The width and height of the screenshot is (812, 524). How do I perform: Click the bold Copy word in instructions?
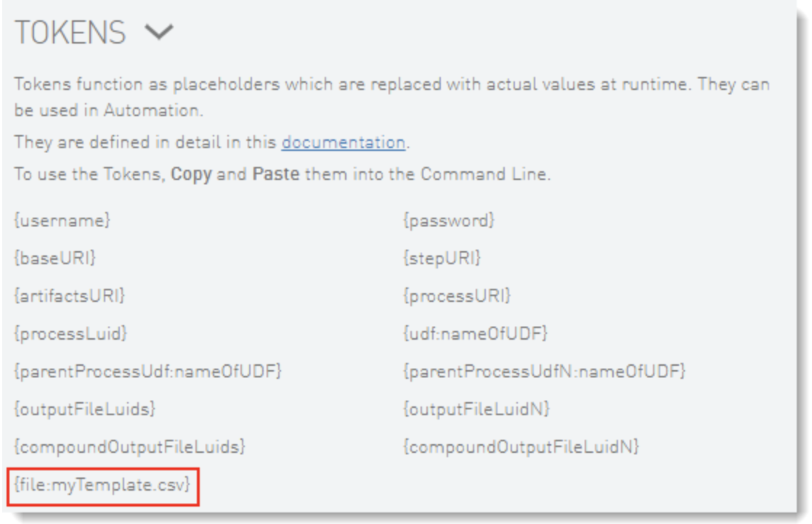click(191, 176)
